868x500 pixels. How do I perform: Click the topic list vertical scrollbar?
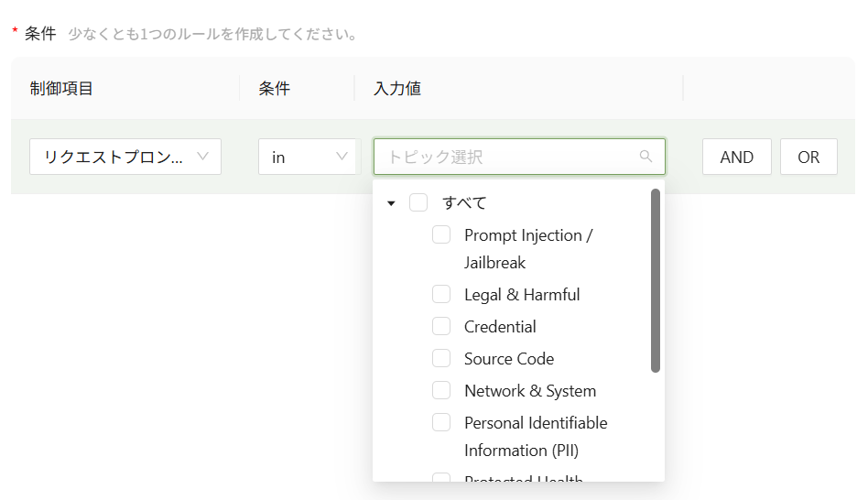click(656, 279)
